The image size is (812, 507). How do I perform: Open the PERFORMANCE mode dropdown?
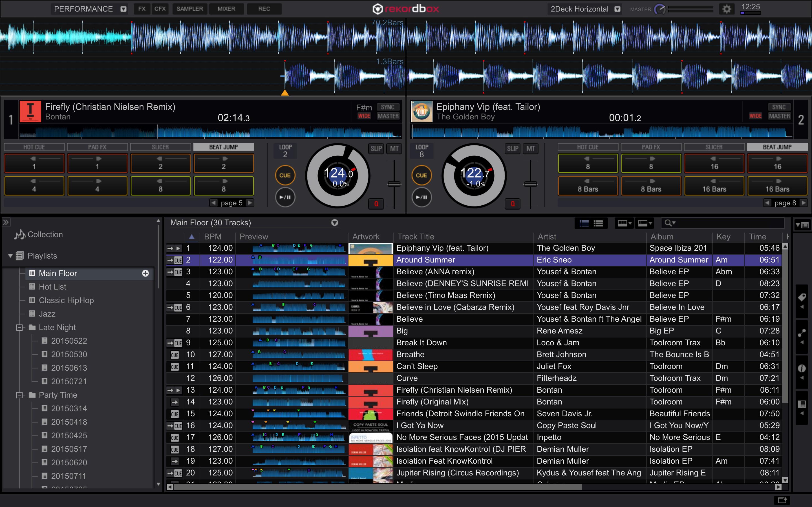[x=123, y=9]
